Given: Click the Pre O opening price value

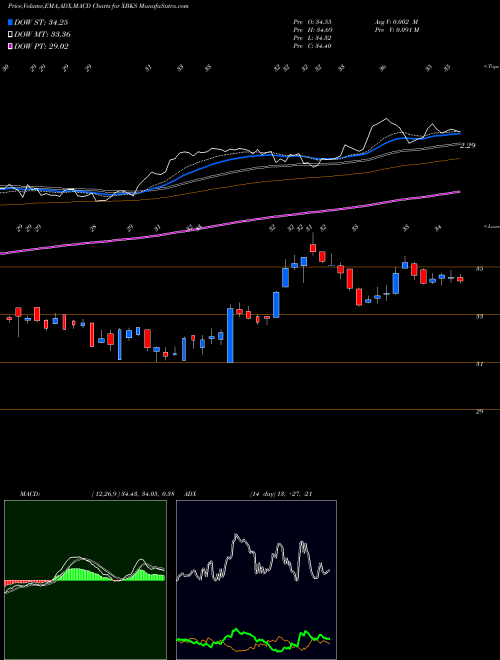Looking at the screenshot, I should pyautogui.click(x=323, y=22).
